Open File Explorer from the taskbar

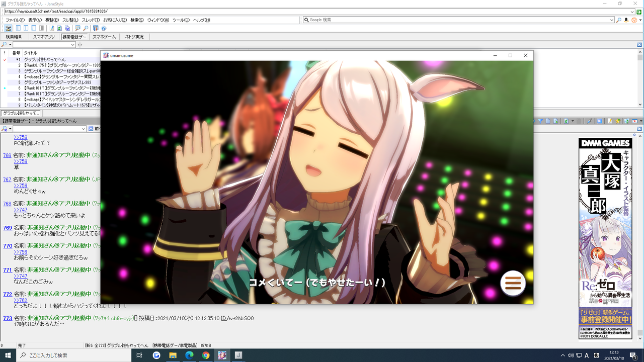coord(173,355)
